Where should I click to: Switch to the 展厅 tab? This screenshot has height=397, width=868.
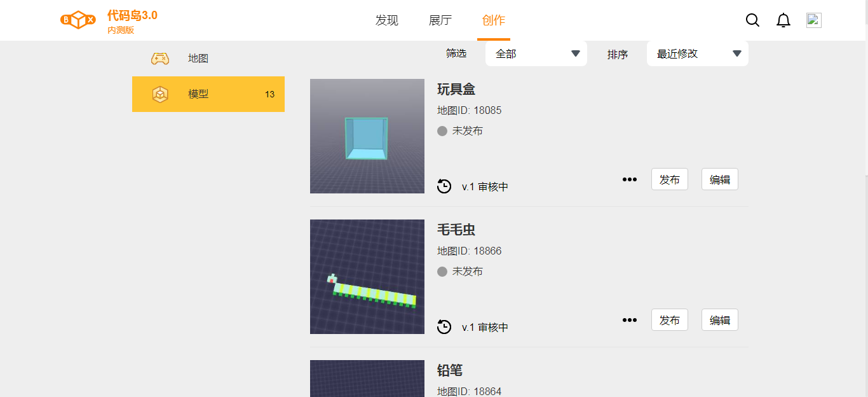point(440,20)
